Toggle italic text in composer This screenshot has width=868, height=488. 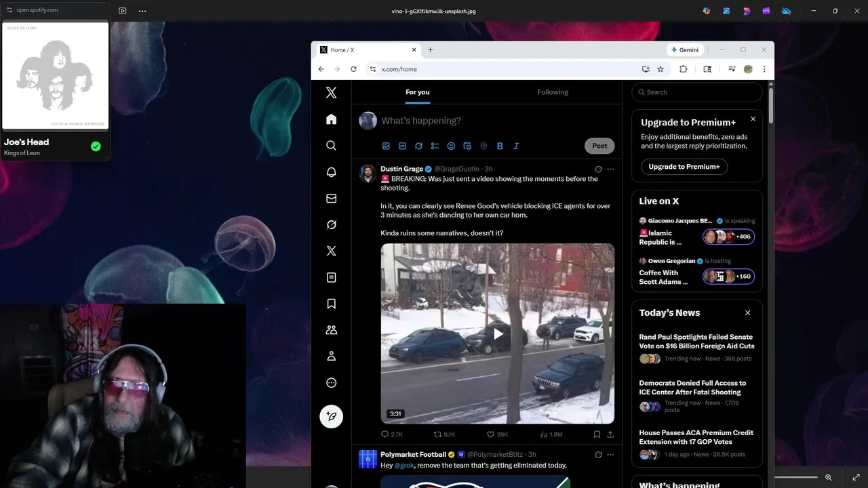[x=516, y=146]
